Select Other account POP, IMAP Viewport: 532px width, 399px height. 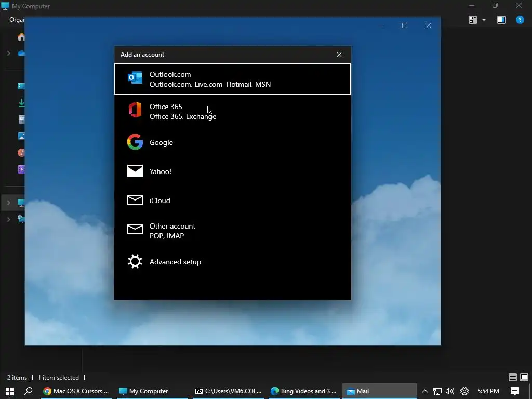click(x=233, y=231)
